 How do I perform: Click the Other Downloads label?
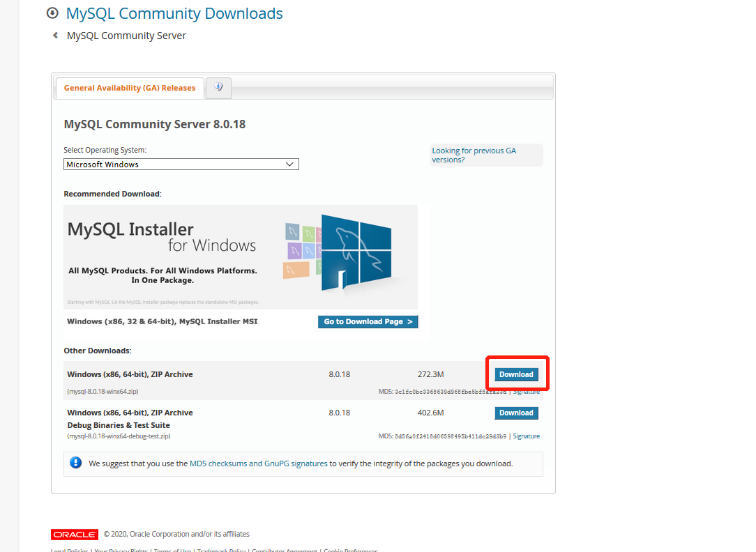[98, 351]
